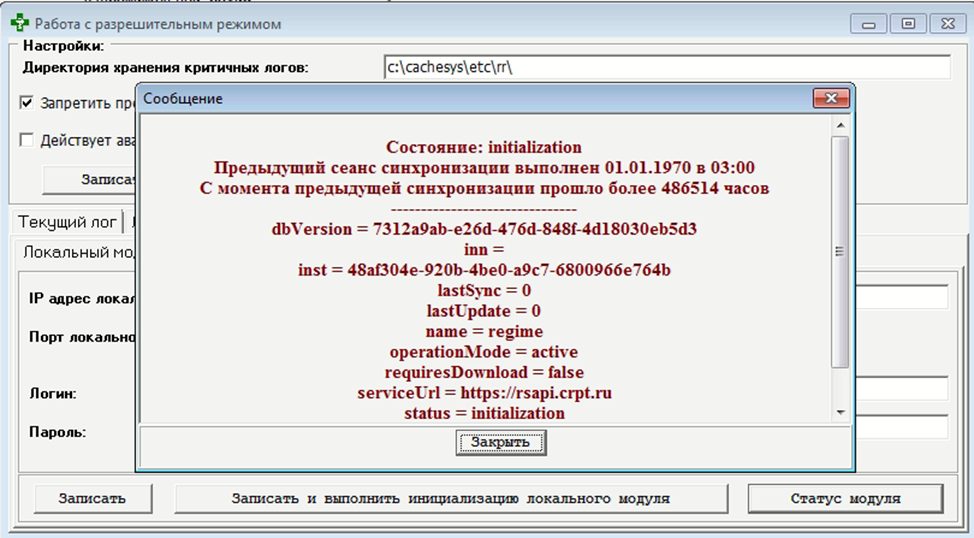The image size is (974, 538).
Task: Click the message scrollbar up arrow
Action: [x=840, y=125]
